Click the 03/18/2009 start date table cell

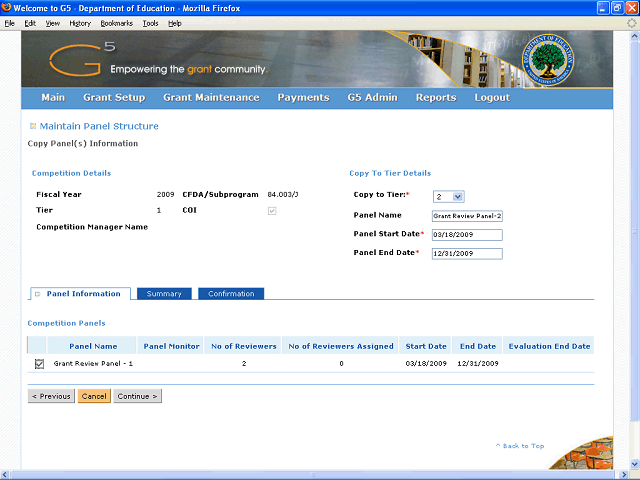426,363
